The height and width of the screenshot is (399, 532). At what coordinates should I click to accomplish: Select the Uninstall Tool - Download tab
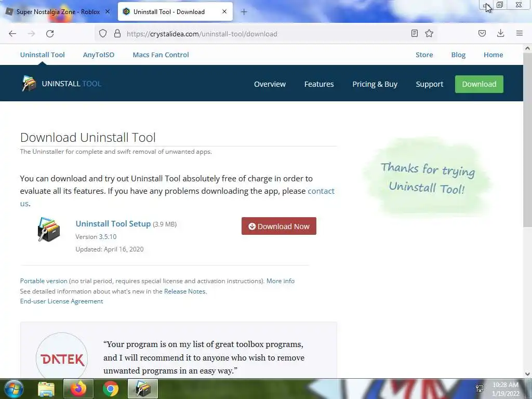click(175, 11)
